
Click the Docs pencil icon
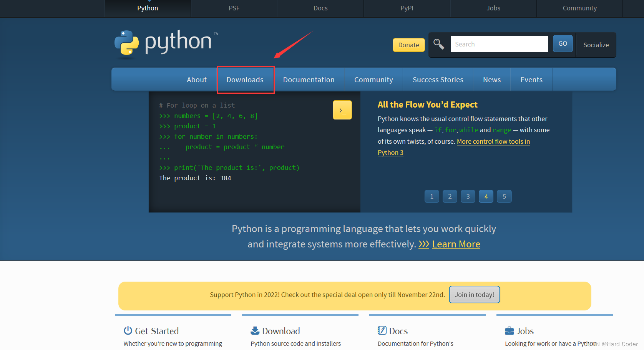[x=382, y=330]
